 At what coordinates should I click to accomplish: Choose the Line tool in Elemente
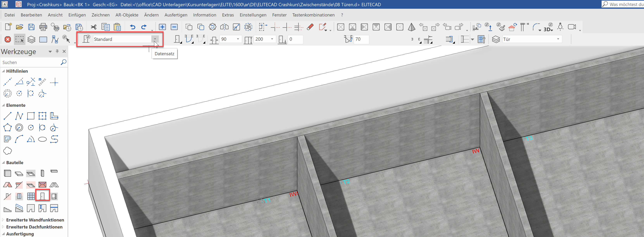(x=8, y=116)
